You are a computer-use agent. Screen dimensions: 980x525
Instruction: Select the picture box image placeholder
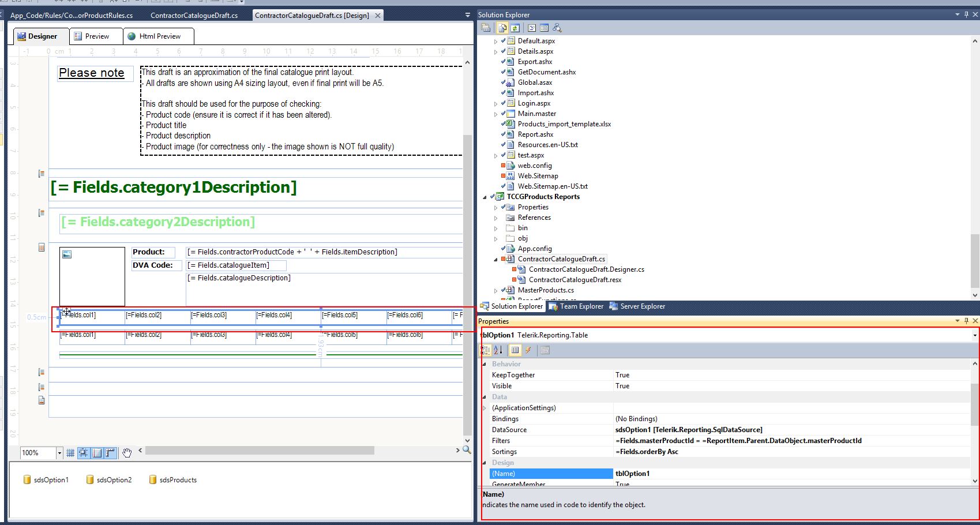(x=92, y=276)
